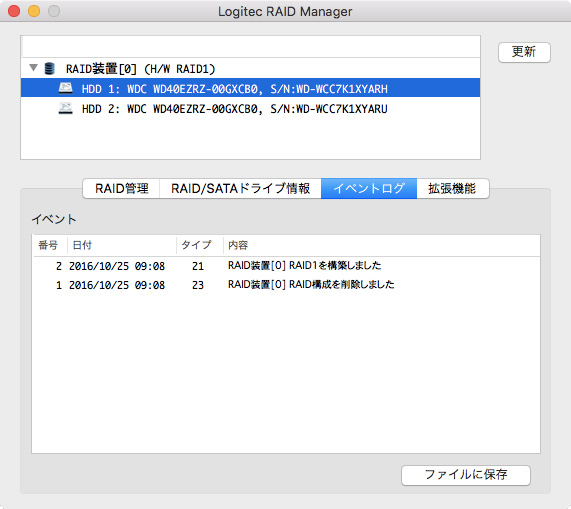Click type value 23 cell
Viewport: 571px width, 509px height.
click(x=198, y=285)
